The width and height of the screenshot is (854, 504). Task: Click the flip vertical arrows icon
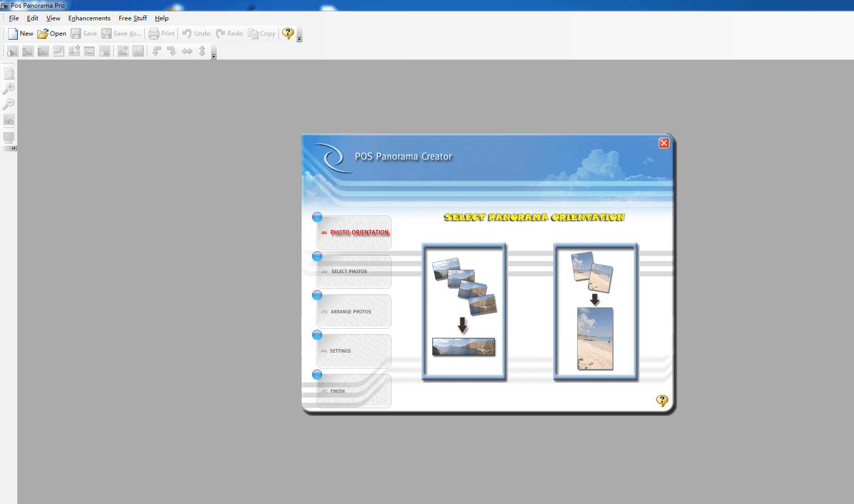tap(202, 51)
